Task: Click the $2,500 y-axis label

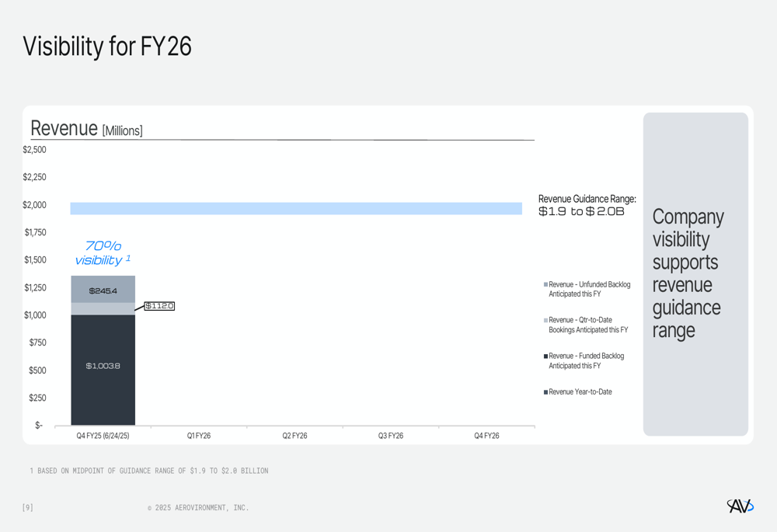Action: pyautogui.click(x=34, y=150)
